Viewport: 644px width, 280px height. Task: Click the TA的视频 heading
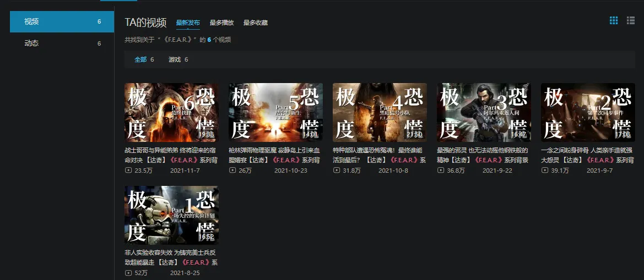146,23
